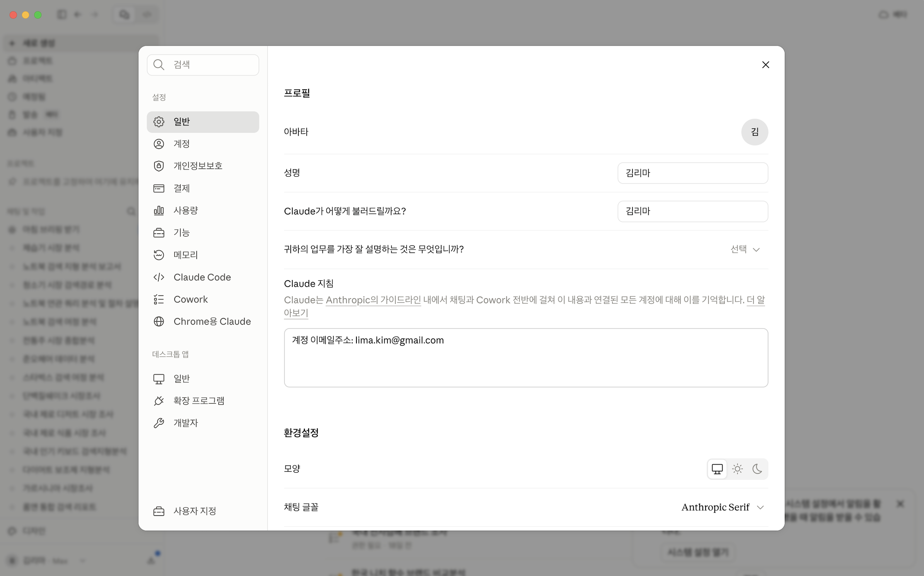Open the Claude Code brackets icon
Image resolution: width=924 pixels, height=576 pixels.
coord(159,277)
